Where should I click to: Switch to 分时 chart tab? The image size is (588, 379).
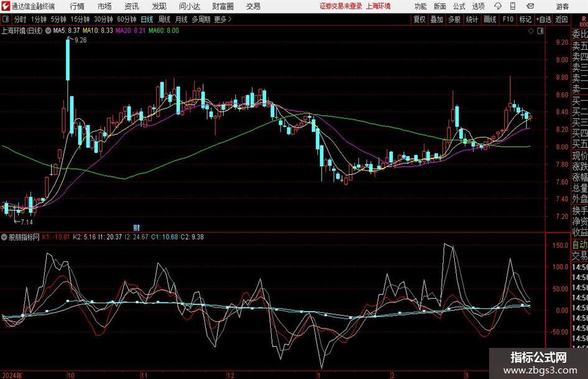20,19
